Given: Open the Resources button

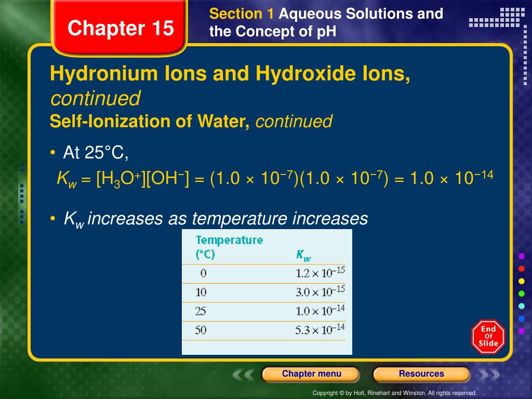Looking at the screenshot, I should (421, 374).
